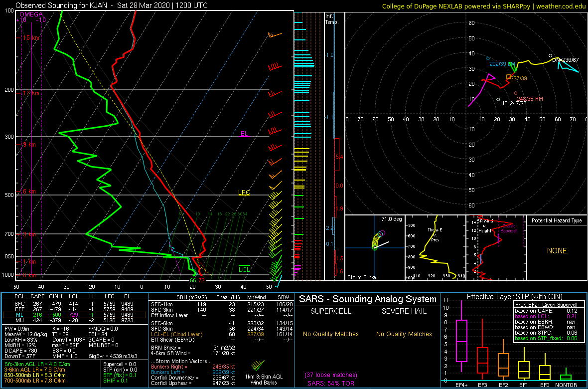This screenshot has width=588, height=389.
Task: Click the 'ConvT = 103F' value
Action: [x=69, y=340]
